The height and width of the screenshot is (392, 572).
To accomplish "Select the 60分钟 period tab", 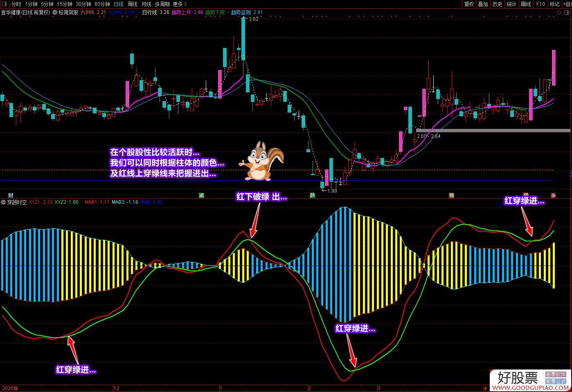I will point(102,4).
